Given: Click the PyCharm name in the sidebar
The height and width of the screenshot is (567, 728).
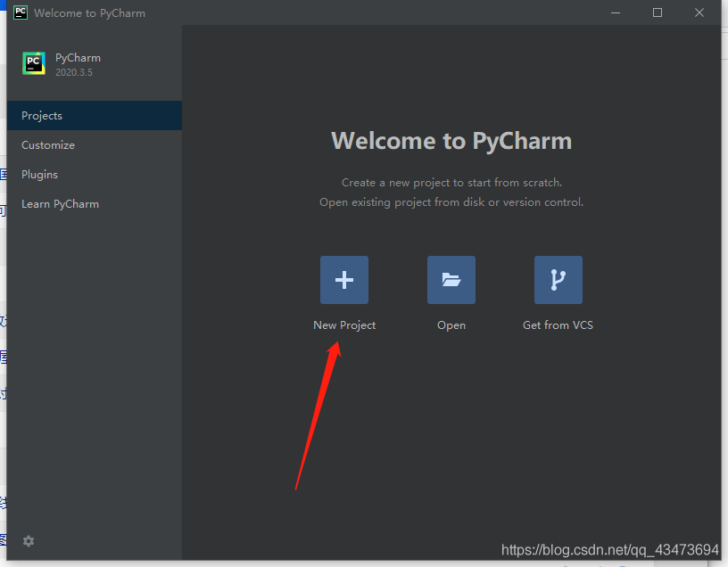Looking at the screenshot, I should point(78,58).
